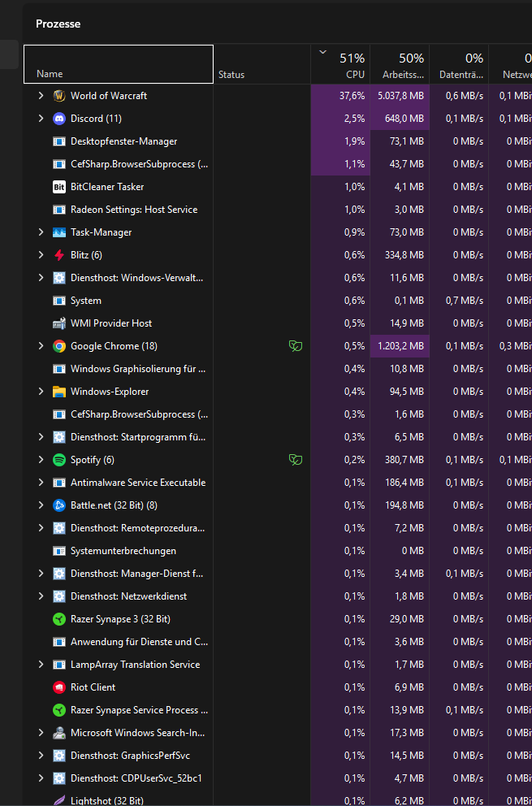Select Windows Graphisolierung process row

(x=278, y=369)
